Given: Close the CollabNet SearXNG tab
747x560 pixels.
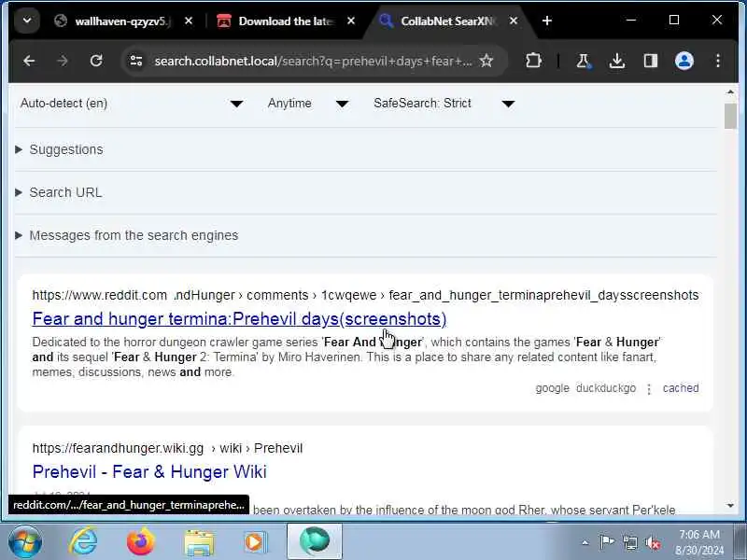Looking at the screenshot, I should point(514,21).
